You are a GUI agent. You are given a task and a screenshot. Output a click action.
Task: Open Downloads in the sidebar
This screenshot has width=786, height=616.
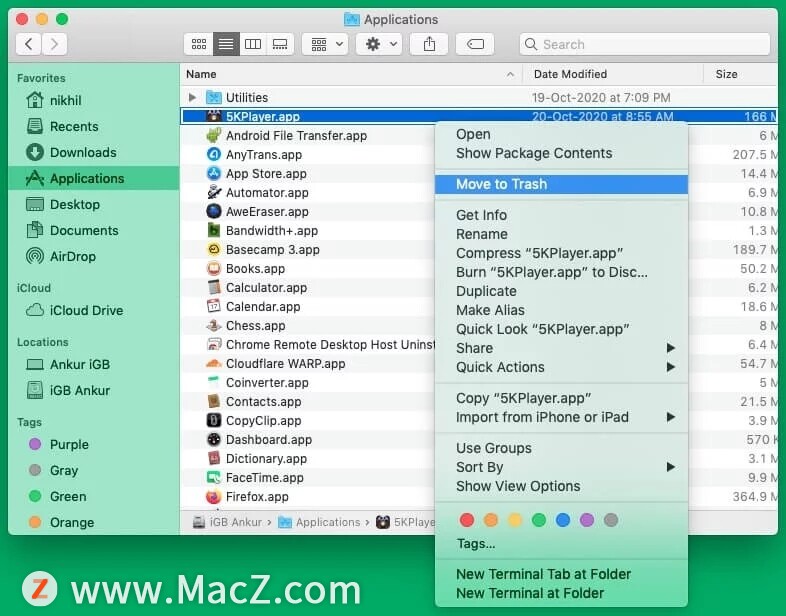pyautogui.click(x=93, y=152)
